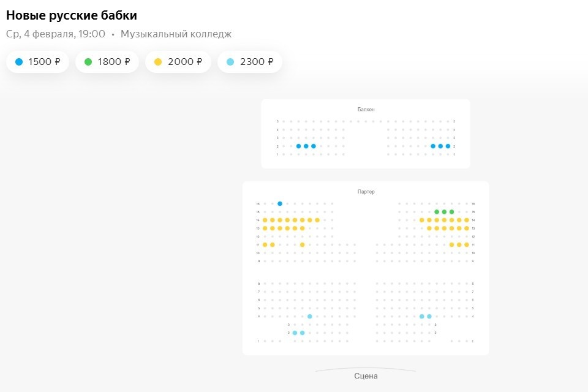Select right light-blue seat in row 4 right section
Viewport: 588px width, 392px height.
[x=429, y=316]
